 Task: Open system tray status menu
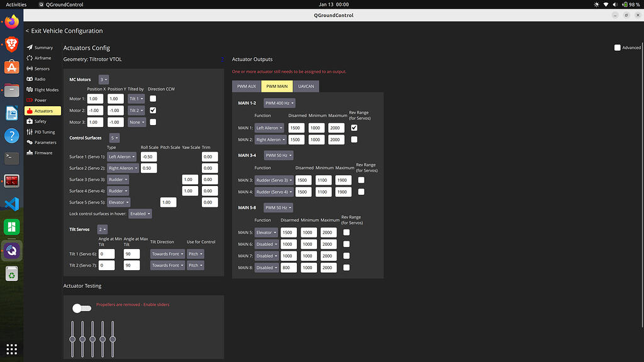[616, 4]
